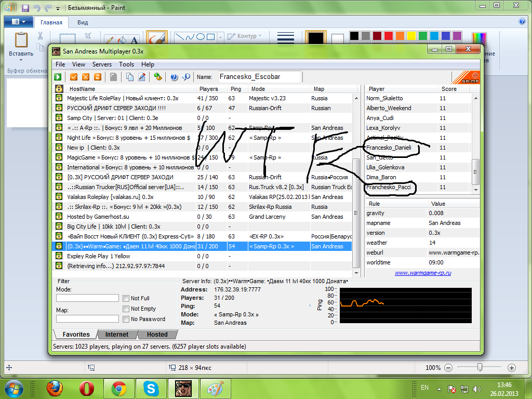Click the copy server info icon

(129, 77)
